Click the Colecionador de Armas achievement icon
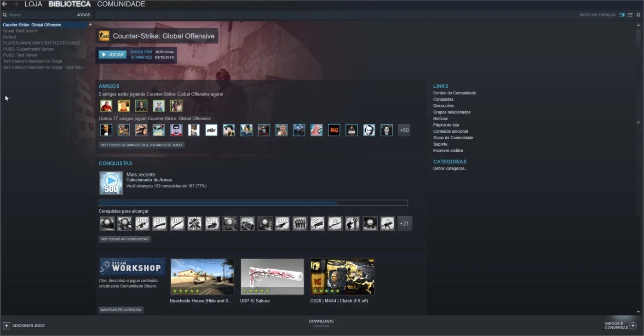This screenshot has height=336, width=644. pyautogui.click(x=111, y=183)
